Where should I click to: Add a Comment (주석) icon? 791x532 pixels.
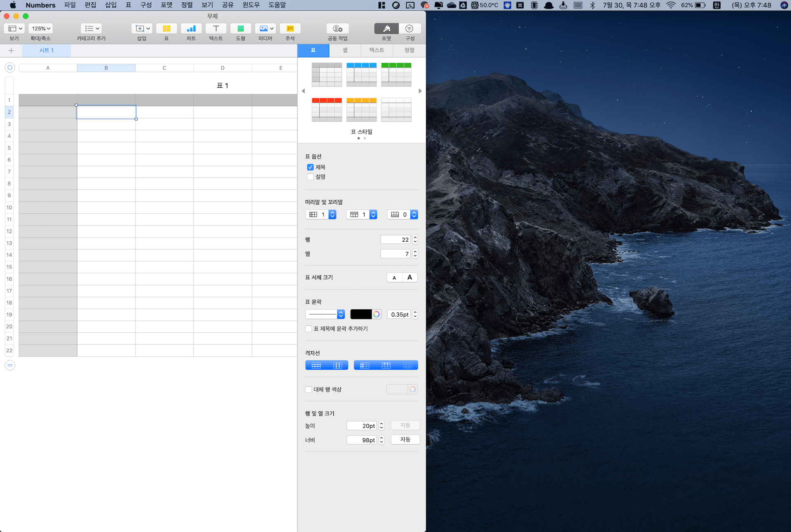290,28
